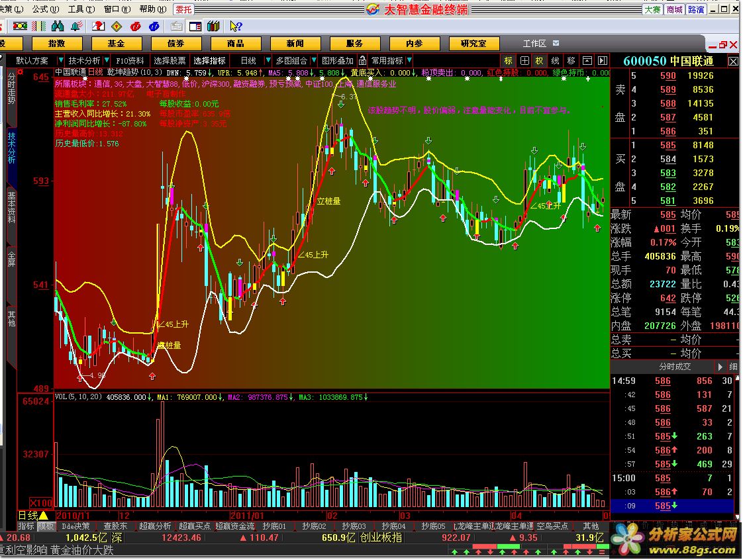Screen dimensions: 743x560
Task: Select the 超赢分析 indicator tab
Action: [x=155, y=526]
